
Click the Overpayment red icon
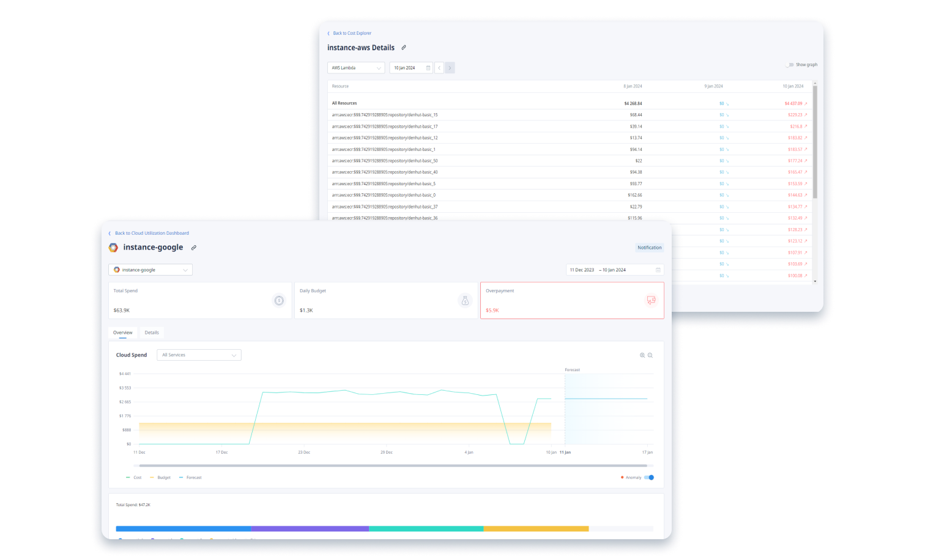click(651, 300)
